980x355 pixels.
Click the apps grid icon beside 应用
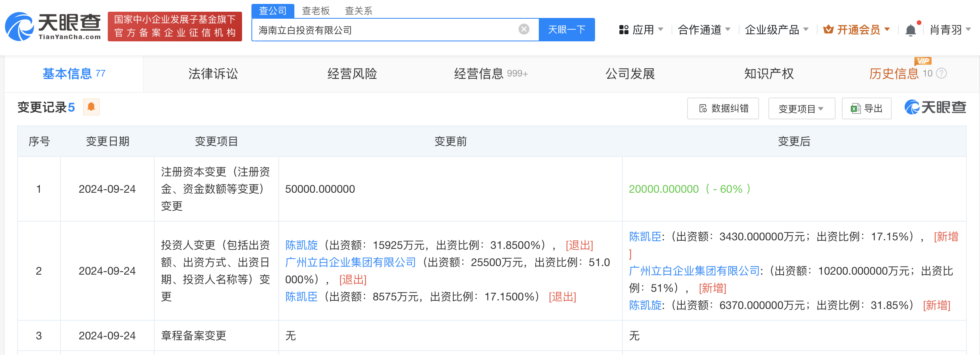click(624, 29)
